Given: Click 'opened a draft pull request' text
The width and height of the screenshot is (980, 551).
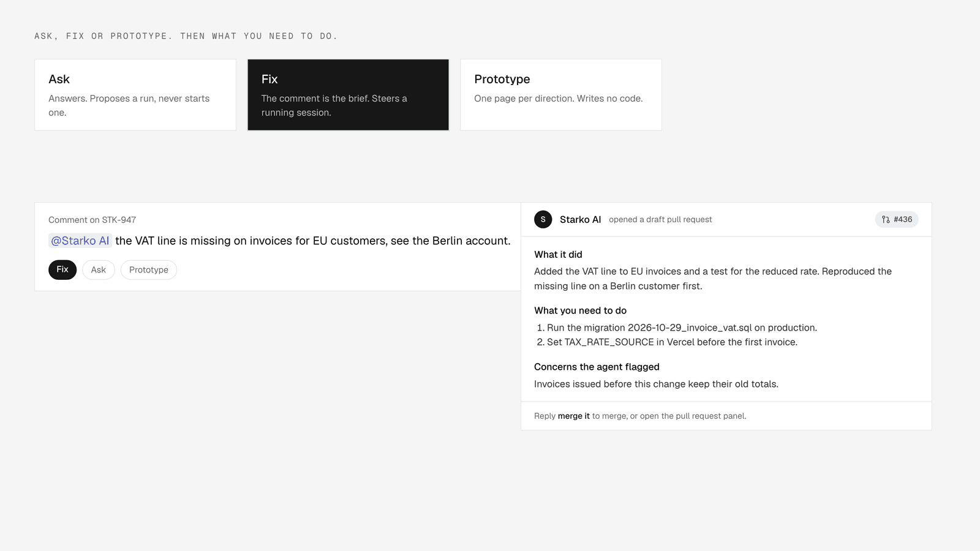Looking at the screenshot, I should tap(660, 220).
